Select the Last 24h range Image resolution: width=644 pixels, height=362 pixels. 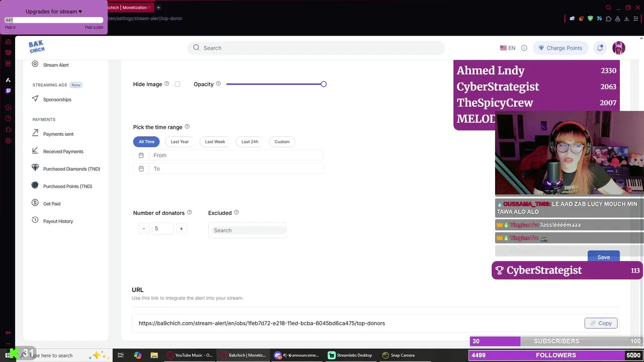(250, 142)
